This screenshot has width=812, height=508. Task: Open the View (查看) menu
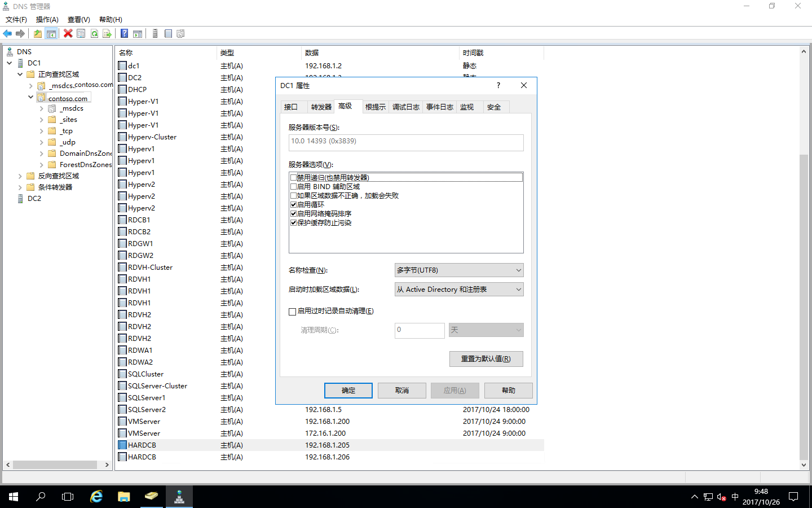pyautogui.click(x=79, y=20)
